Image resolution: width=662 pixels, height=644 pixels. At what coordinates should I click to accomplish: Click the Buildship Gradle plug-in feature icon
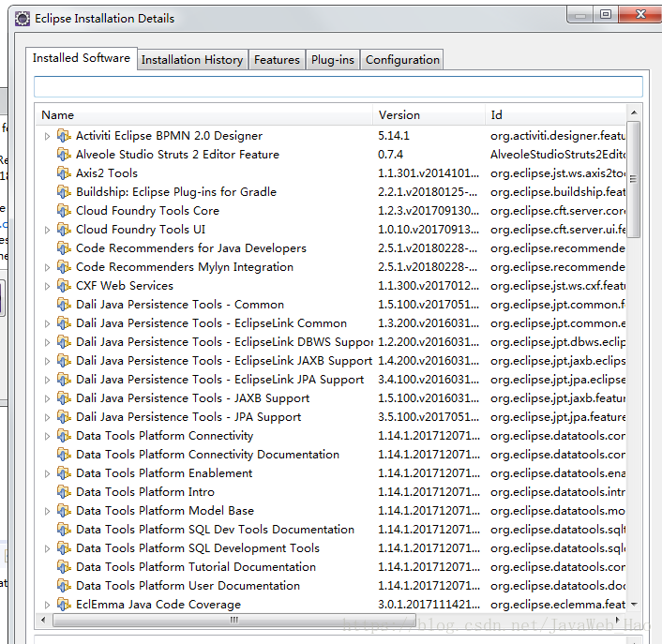[x=64, y=192]
